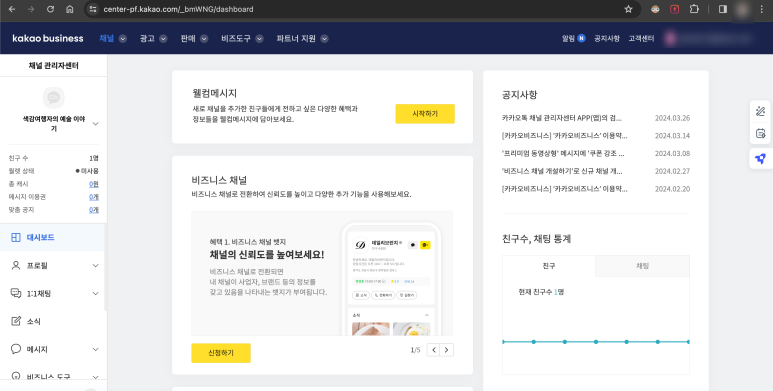Switch to the 채팅 statistics tab
This screenshot has height=391, width=773.
642,266
